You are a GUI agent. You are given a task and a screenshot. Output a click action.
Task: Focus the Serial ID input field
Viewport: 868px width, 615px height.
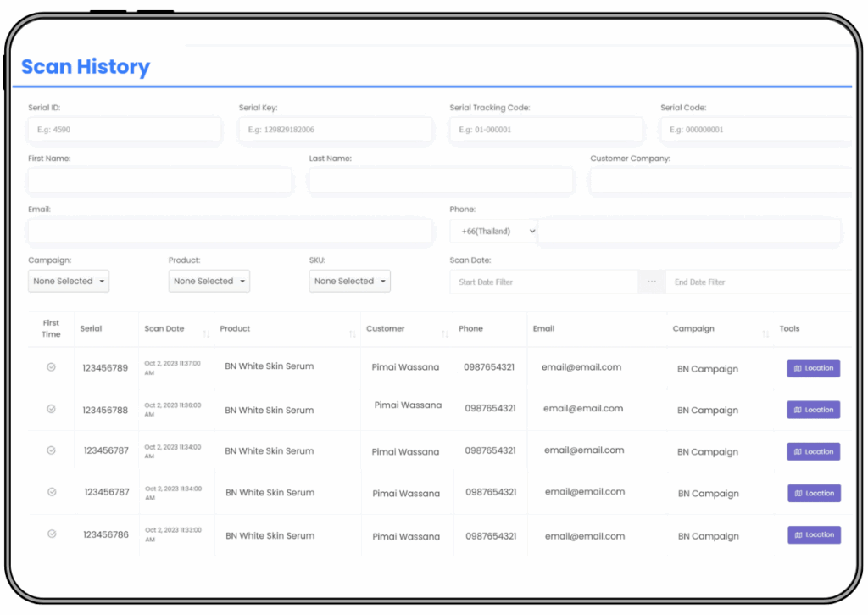pos(125,130)
